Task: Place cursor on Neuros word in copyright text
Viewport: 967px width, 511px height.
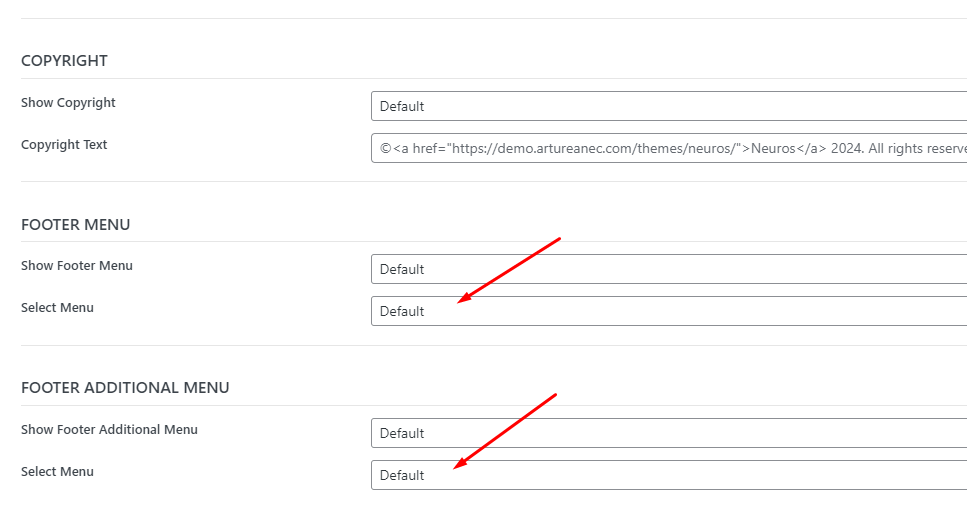Action: [773, 149]
